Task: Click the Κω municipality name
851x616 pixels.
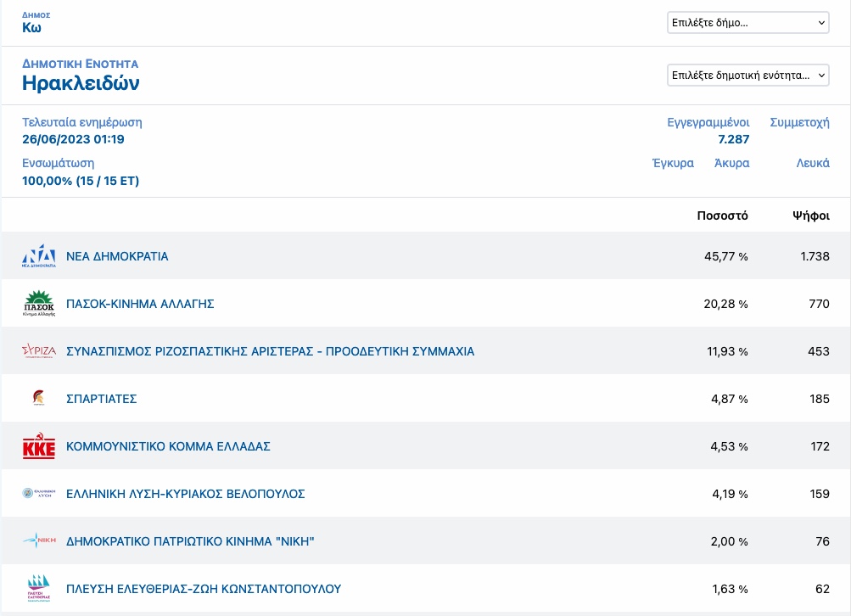Action: (31, 28)
